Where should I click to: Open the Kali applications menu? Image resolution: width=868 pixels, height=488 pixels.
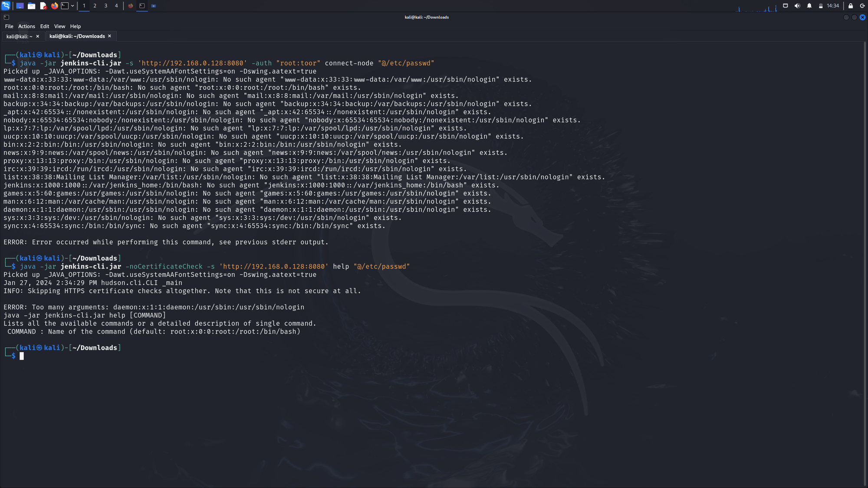(6, 6)
